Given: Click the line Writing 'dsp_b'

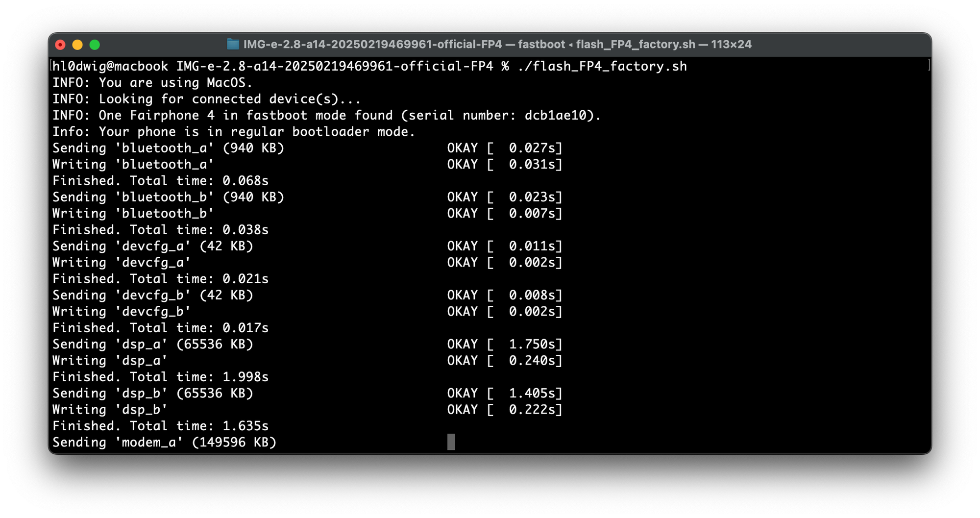Looking at the screenshot, I should pos(110,410).
